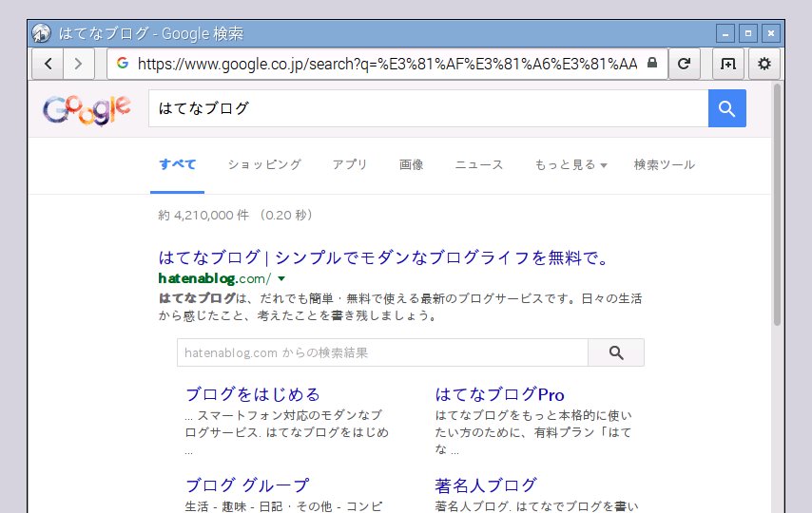Click the vertical scrollbar thumb
The height and width of the screenshot is (513, 812).
click(x=777, y=204)
